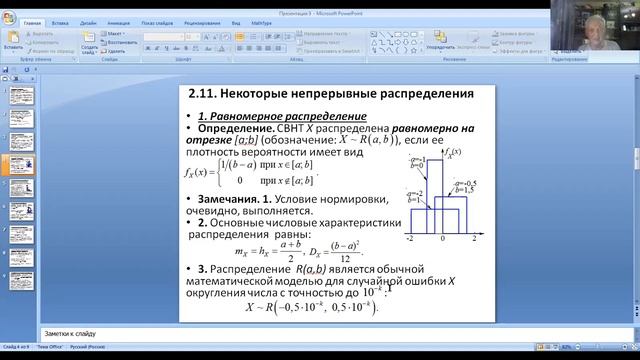640x360 pixels.
Task: Increase font size with the larger A icon
Action: pyautogui.click(x=206, y=37)
